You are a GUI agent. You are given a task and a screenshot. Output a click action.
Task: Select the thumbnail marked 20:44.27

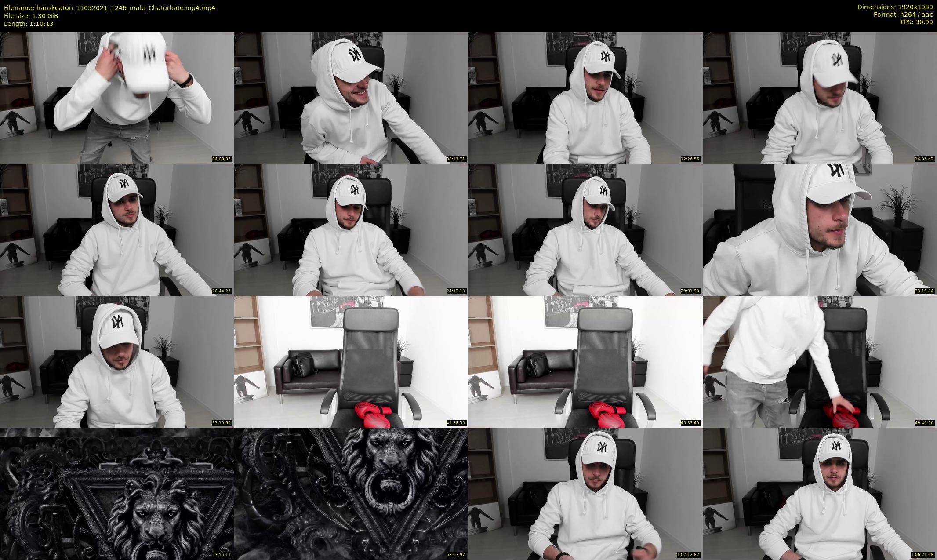tap(117, 229)
